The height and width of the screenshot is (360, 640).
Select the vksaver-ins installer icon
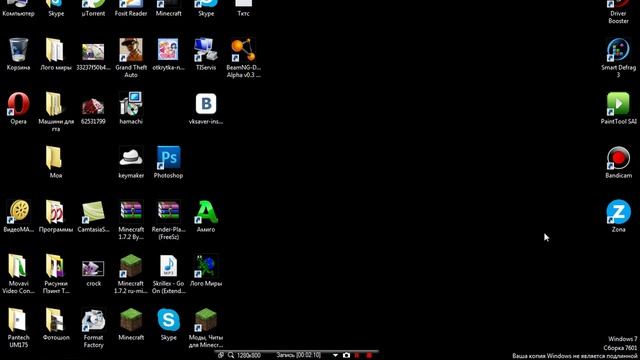[x=206, y=104]
